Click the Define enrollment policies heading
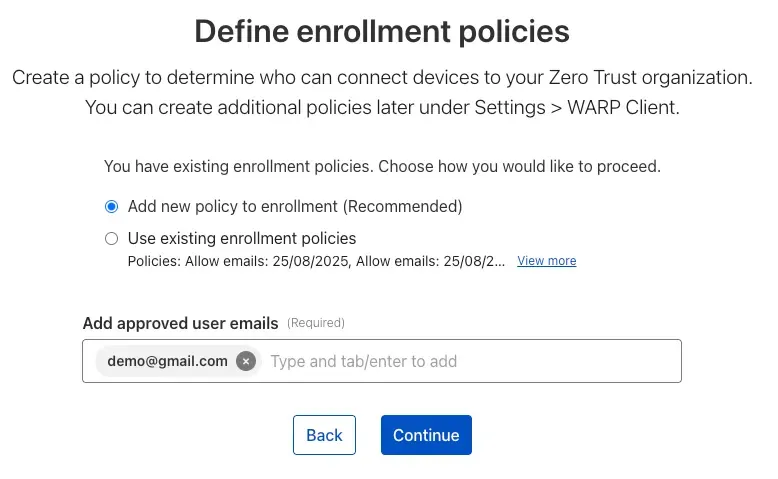Image resolution: width=778 pixels, height=479 pixels. click(382, 31)
